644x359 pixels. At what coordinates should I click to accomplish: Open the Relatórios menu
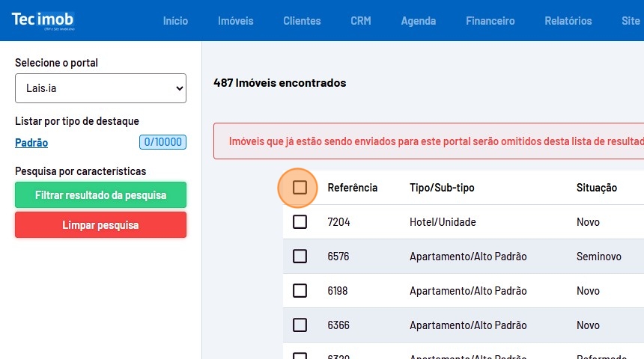pos(568,21)
